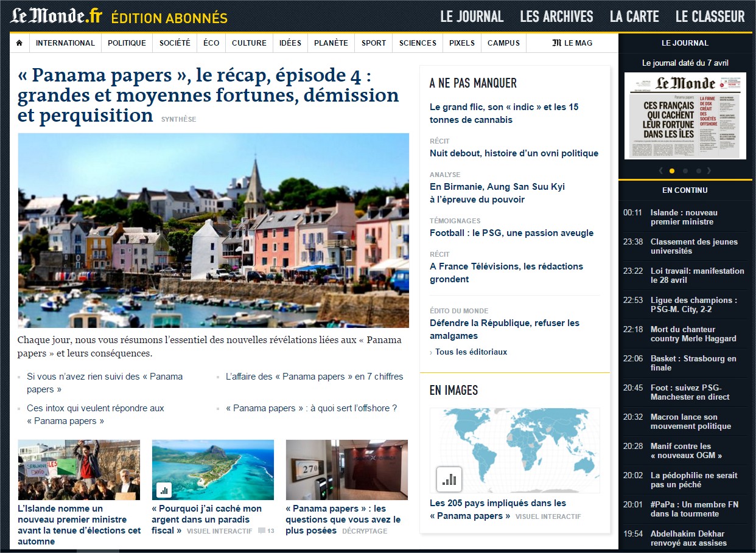The image size is (756, 553).
Task: Click chart icon on the island photo
Action: click(163, 489)
